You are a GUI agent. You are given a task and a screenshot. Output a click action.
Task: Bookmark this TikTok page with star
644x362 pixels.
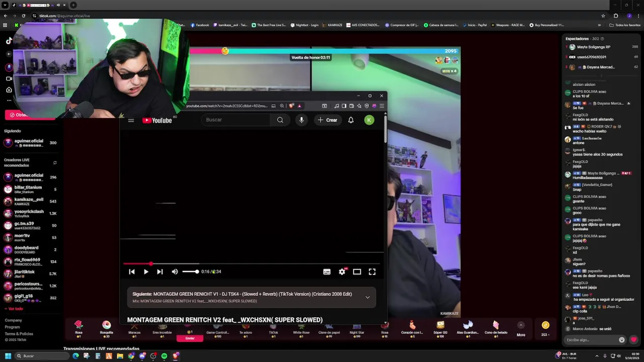pyautogui.click(x=603, y=16)
